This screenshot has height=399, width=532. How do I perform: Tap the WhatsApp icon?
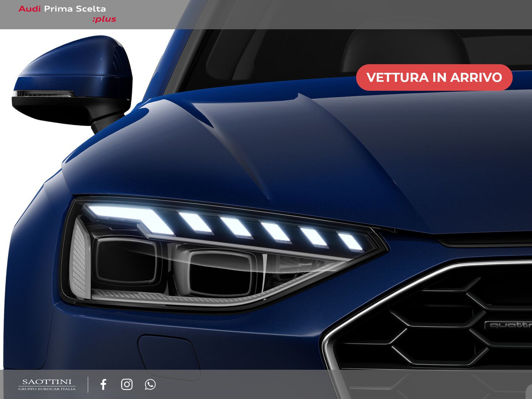tap(150, 384)
